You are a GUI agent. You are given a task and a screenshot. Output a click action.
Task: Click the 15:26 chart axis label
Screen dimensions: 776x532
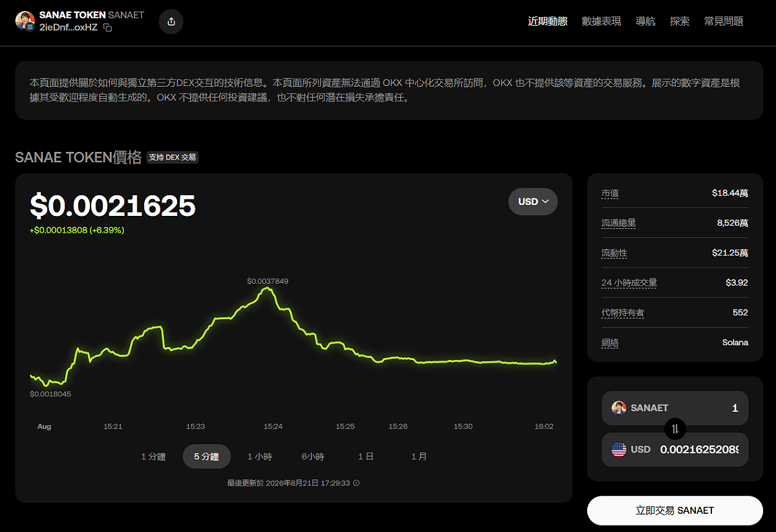point(398,427)
